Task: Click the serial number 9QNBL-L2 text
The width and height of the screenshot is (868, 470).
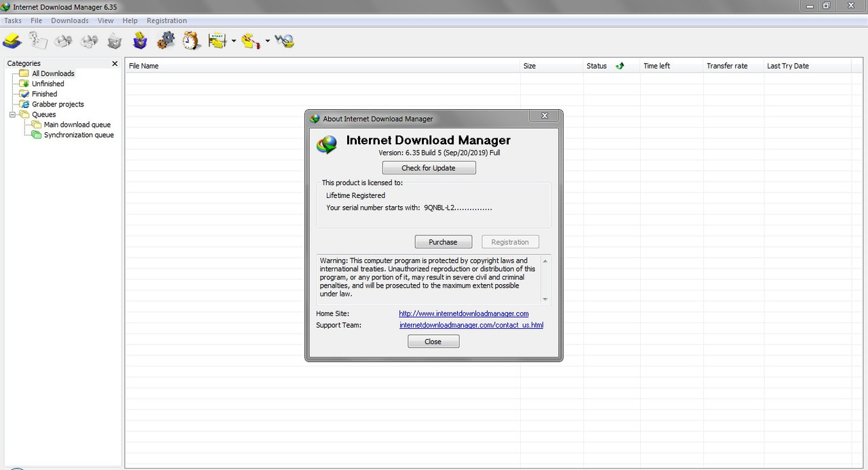Action: click(x=458, y=208)
